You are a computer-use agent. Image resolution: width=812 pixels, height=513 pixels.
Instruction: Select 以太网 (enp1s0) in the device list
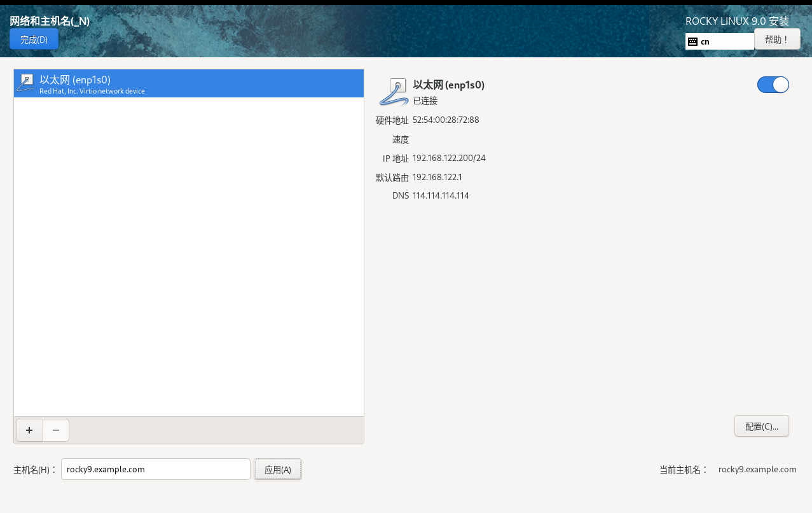pyautogui.click(x=189, y=83)
